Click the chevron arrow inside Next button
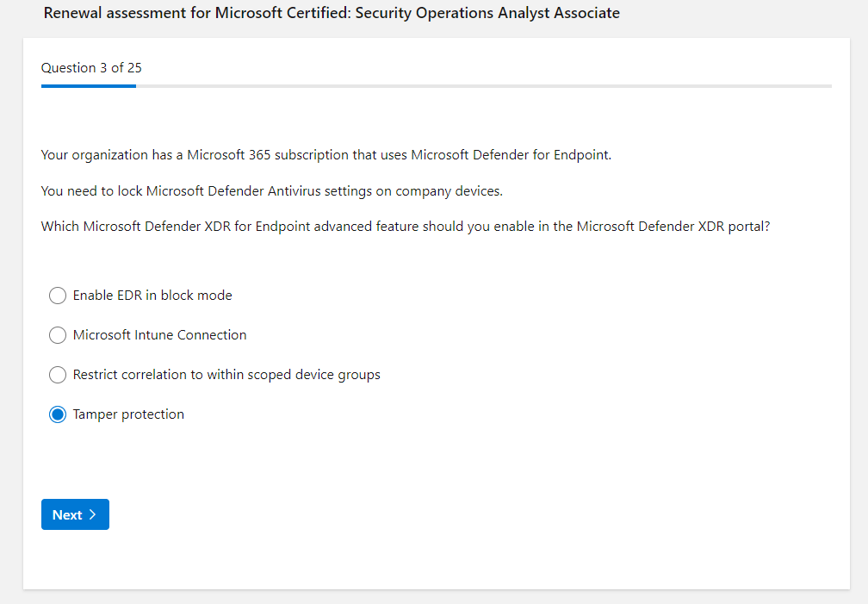Viewport: 868px width, 604px height. click(x=93, y=514)
